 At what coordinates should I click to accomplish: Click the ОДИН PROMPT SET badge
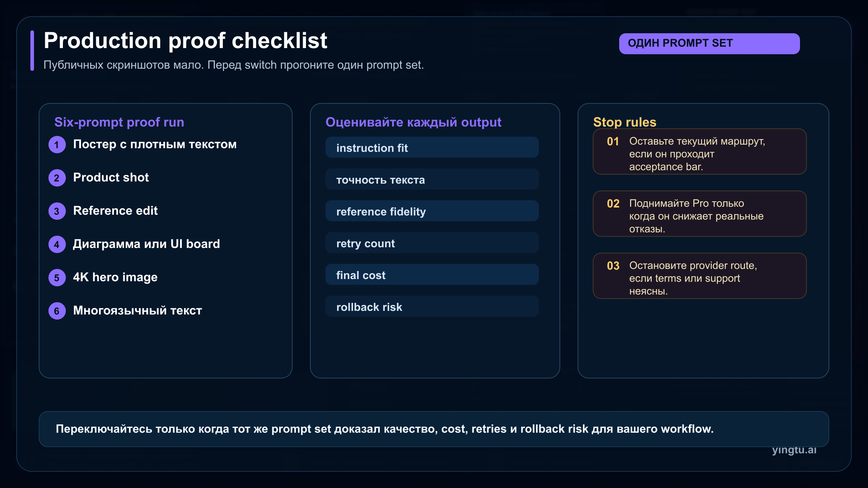click(x=709, y=43)
